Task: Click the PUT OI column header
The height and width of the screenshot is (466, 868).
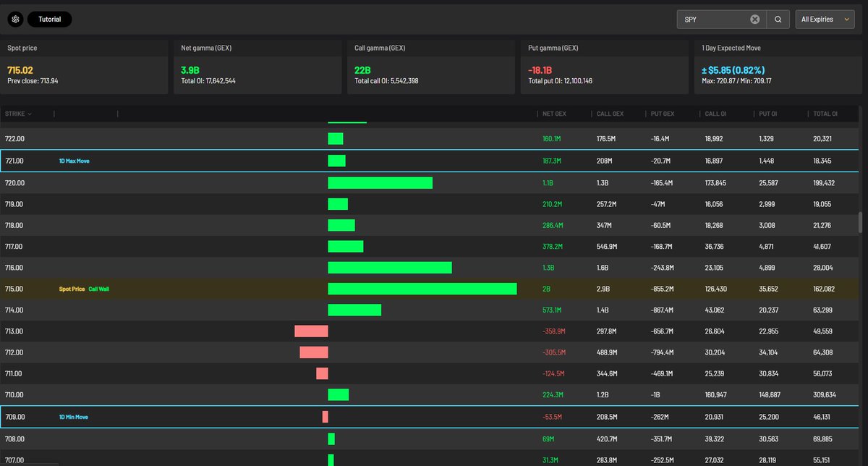Action: pyautogui.click(x=769, y=114)
